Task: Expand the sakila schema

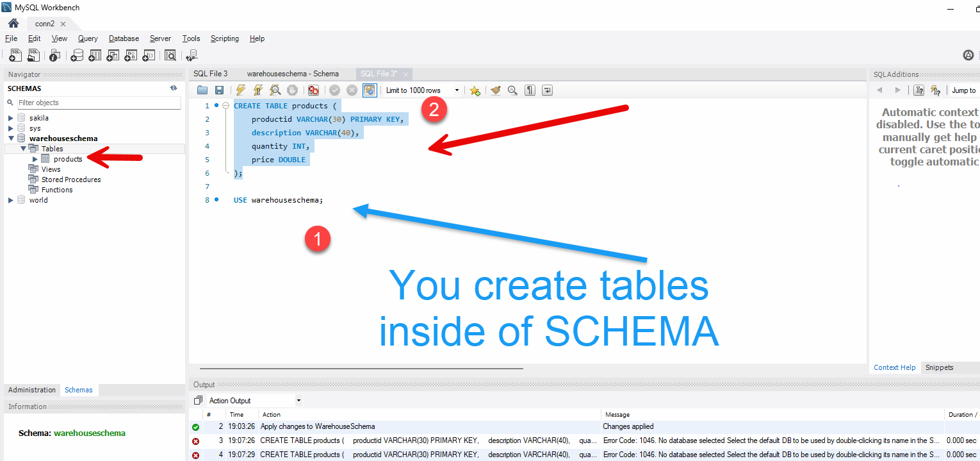Action: coord(10,118)
